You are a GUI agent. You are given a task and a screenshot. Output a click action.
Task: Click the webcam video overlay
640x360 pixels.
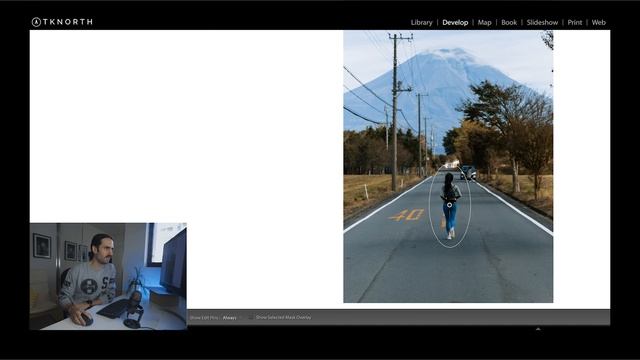[108, 276]
